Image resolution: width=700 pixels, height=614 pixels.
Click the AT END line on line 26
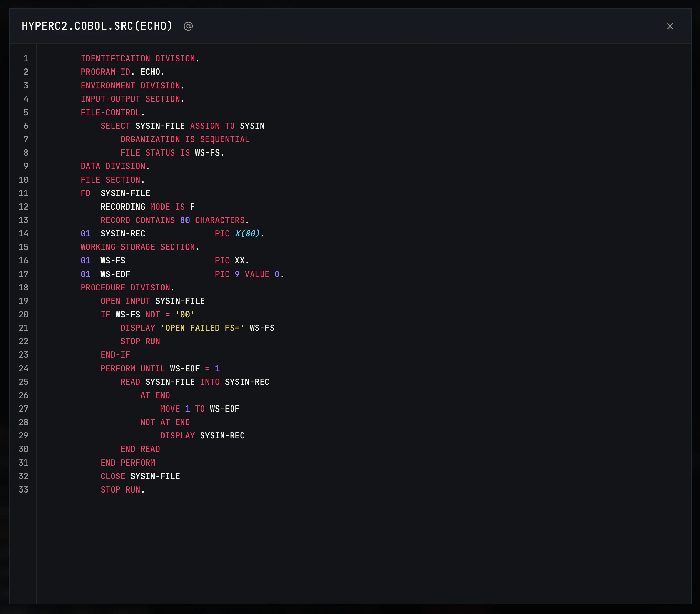155,395
